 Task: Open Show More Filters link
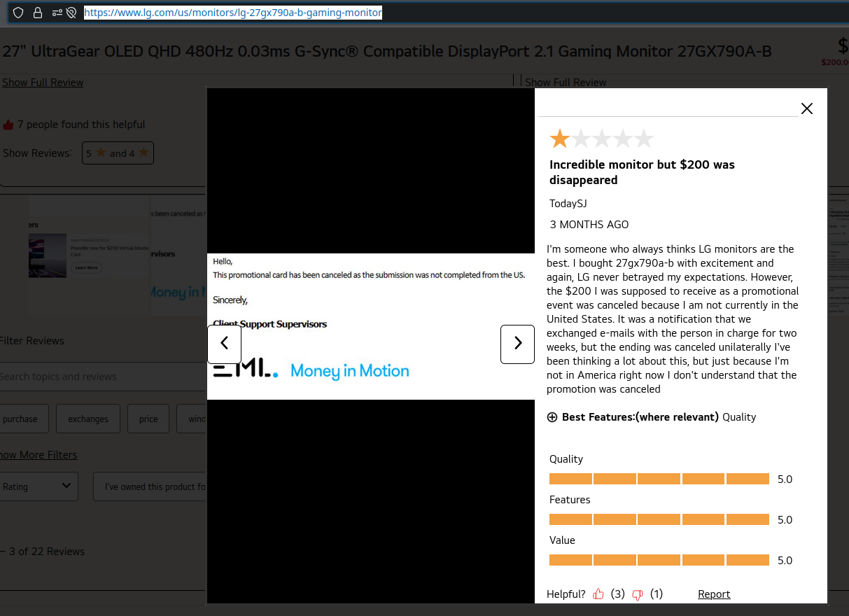tap(38, 455)
